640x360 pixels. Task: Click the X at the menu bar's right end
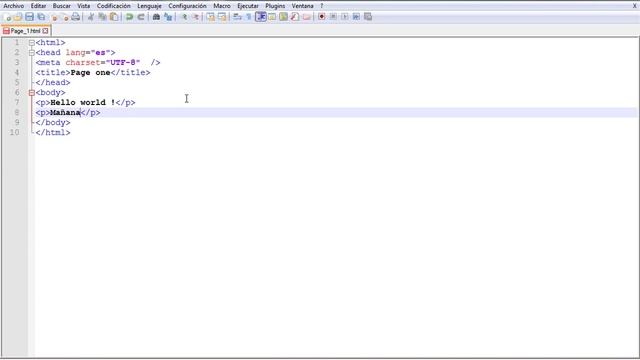click(x=635, y=6)
